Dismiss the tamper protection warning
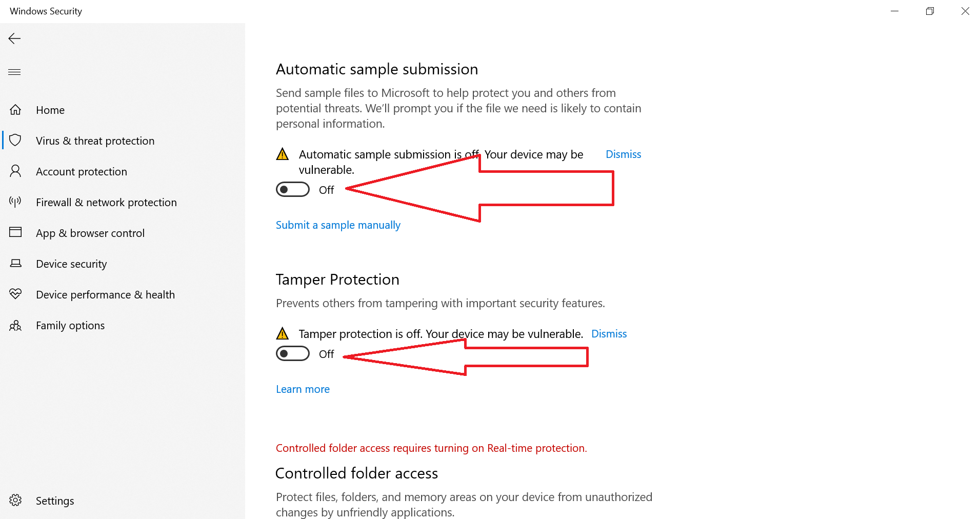Viewport: 980px width, 519px height. 609,334
